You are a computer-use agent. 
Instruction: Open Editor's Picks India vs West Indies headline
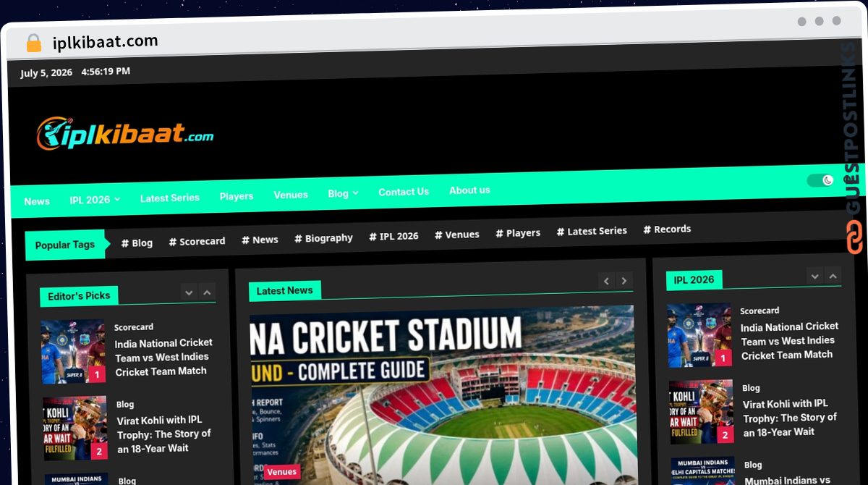pyautogui.click(x=163, y=357)
